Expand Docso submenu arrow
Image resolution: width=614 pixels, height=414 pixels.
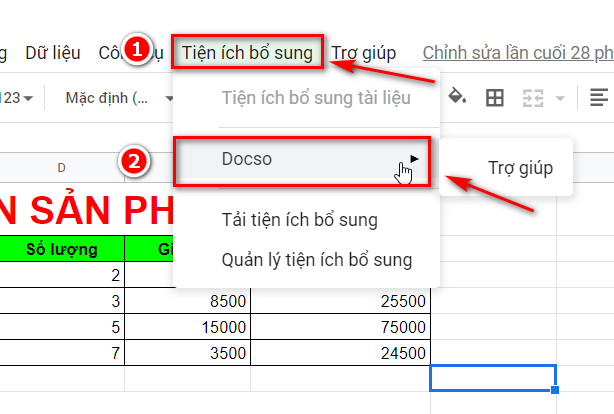pyautogui.click(x=414, y=159)
